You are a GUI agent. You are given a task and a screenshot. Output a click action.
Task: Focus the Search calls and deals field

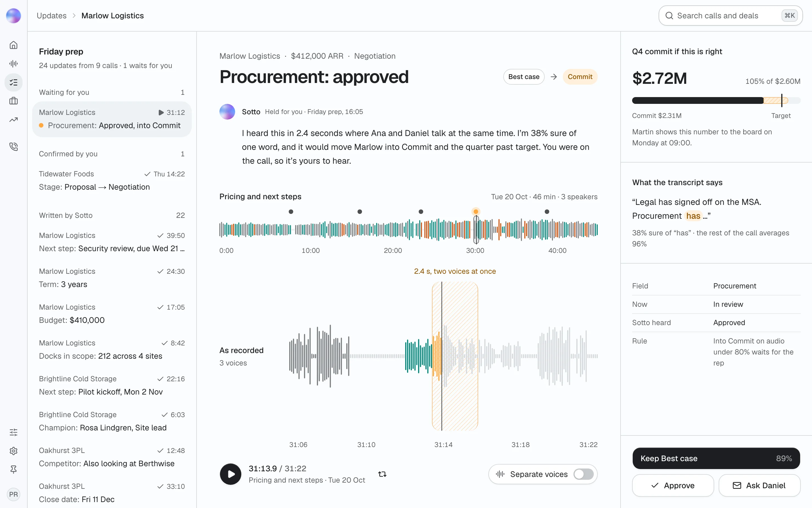(731, 16)
